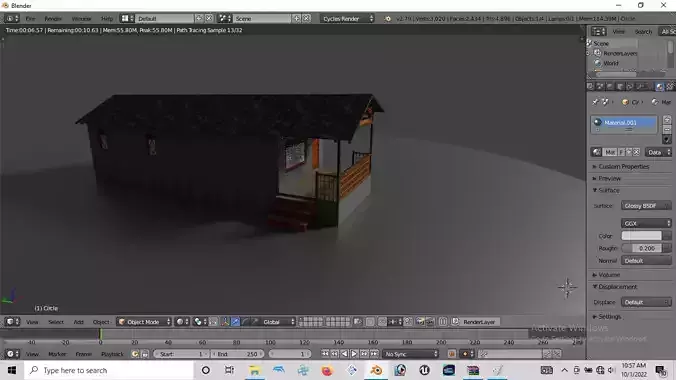Screen dimensions: 676x380
Task: Open the Help menu
Action: 106,19
